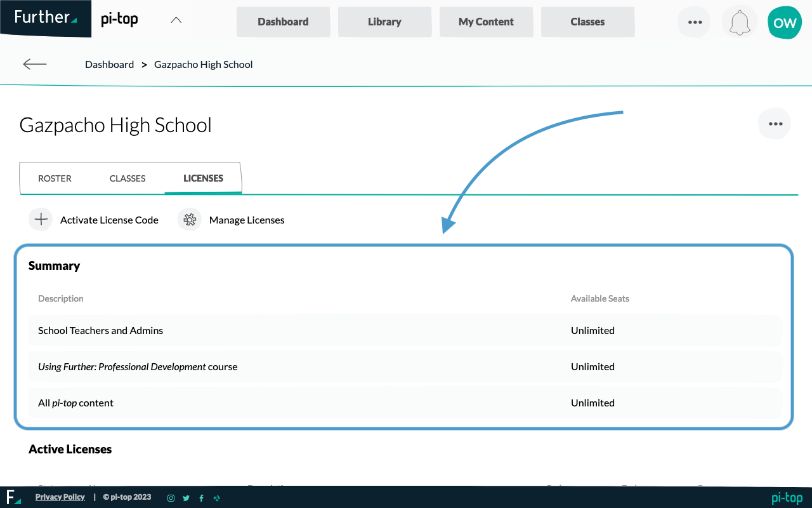Click Manage Licenses label
Screen dimensions: 812x508
(x=247, y=220)
